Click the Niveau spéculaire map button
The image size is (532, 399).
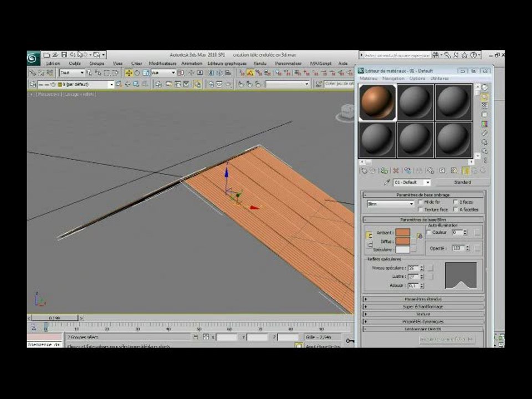click(x=430, y=268)
